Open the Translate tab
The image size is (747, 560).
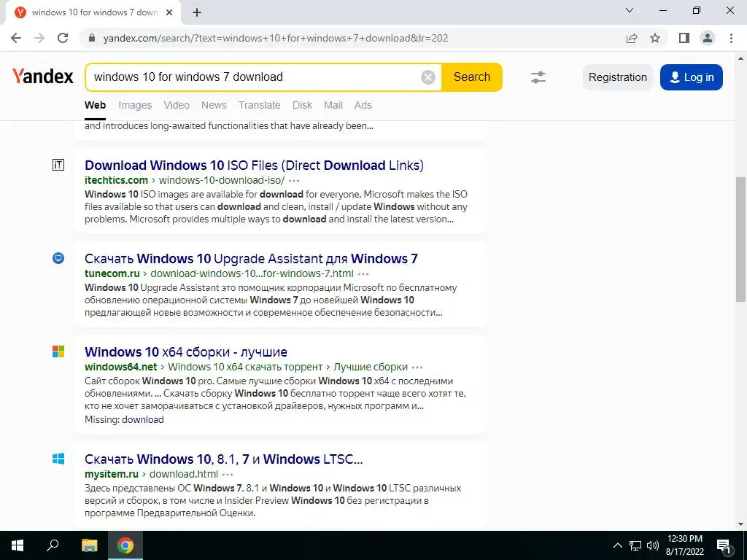pyautogui.click(x=259, y=105)
